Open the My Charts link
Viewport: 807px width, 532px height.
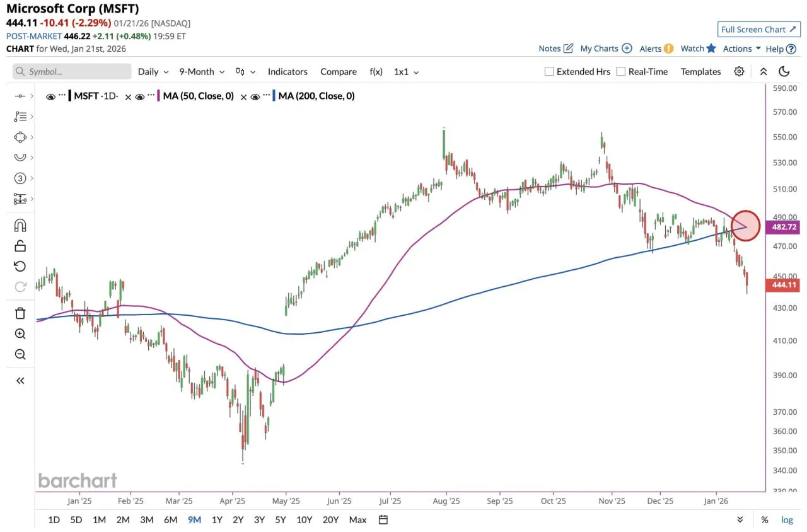coord(605,49)
